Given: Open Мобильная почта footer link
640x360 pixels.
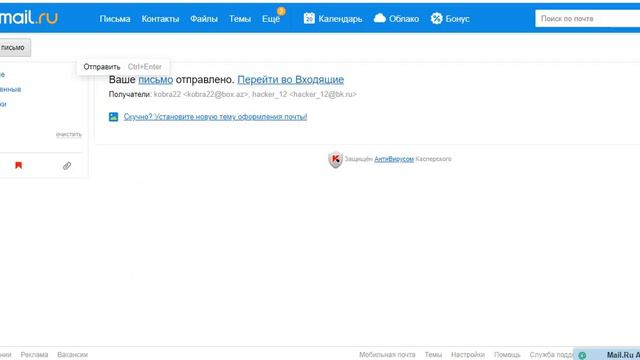Looking at the screenshot, I should [x=387, y=355].
